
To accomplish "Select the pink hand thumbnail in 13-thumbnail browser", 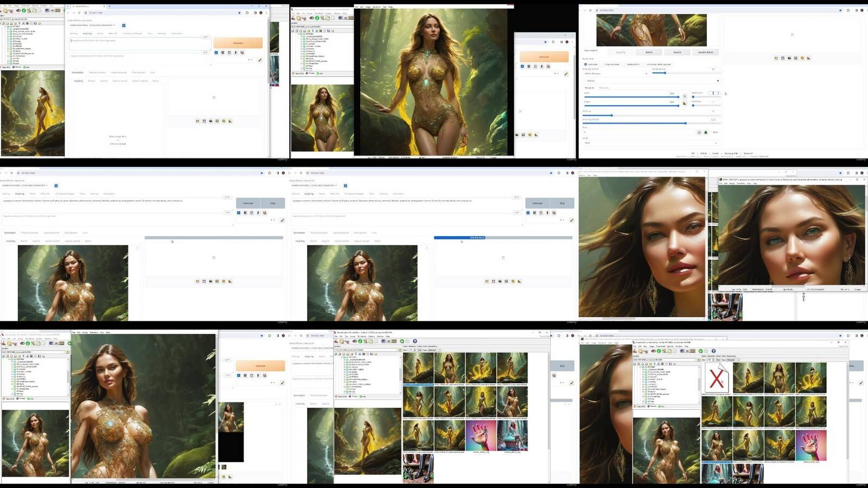I will [x=481, y=435].
